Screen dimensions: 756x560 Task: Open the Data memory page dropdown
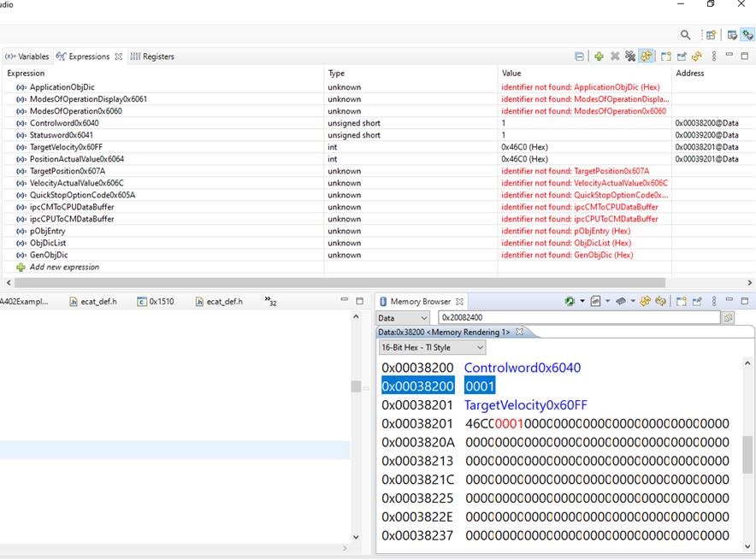tap(403, 318)
